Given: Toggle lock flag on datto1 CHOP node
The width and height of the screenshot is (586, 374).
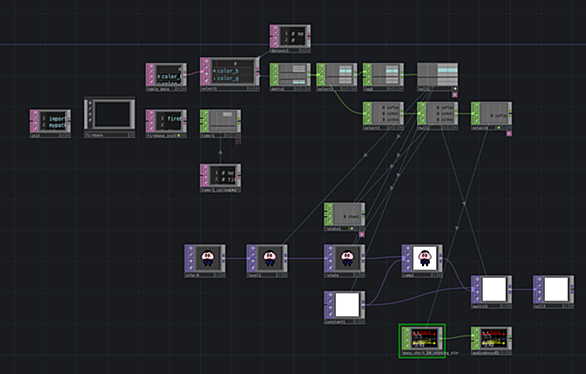Looking at the screenshot, I should 275,77.
